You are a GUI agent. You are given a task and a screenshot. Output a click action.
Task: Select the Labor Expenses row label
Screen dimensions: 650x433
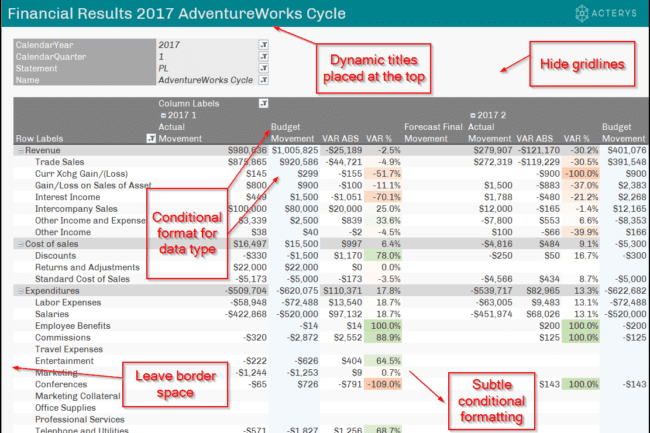[68, 302]
